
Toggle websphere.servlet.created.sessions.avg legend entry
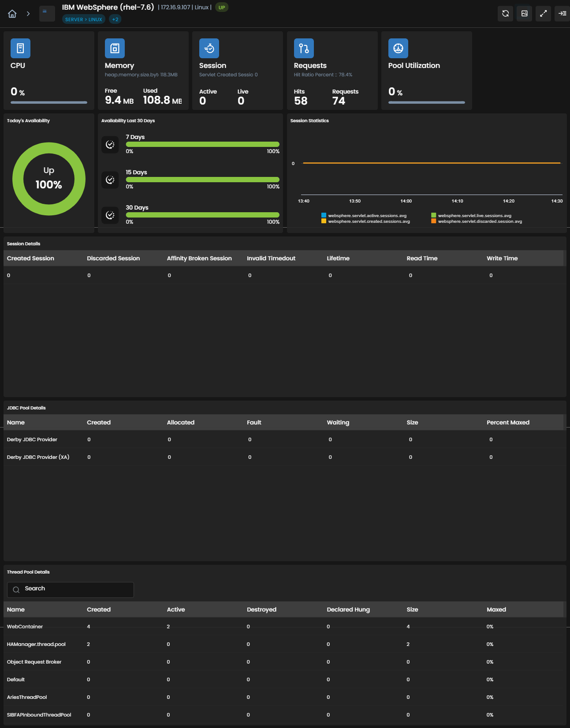[x=366, y=221]
